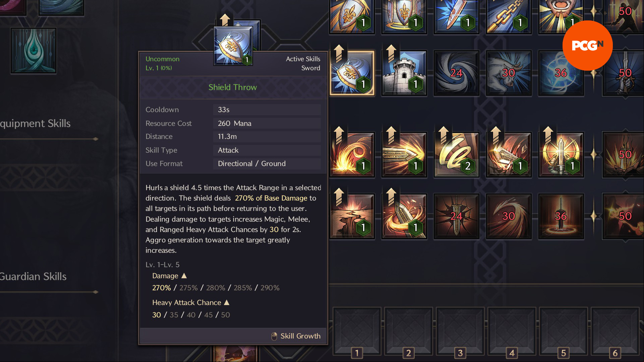Screen dimensions: 644x362
Task: Click the locked level 30 bull skill
Action: coord(509,73)
